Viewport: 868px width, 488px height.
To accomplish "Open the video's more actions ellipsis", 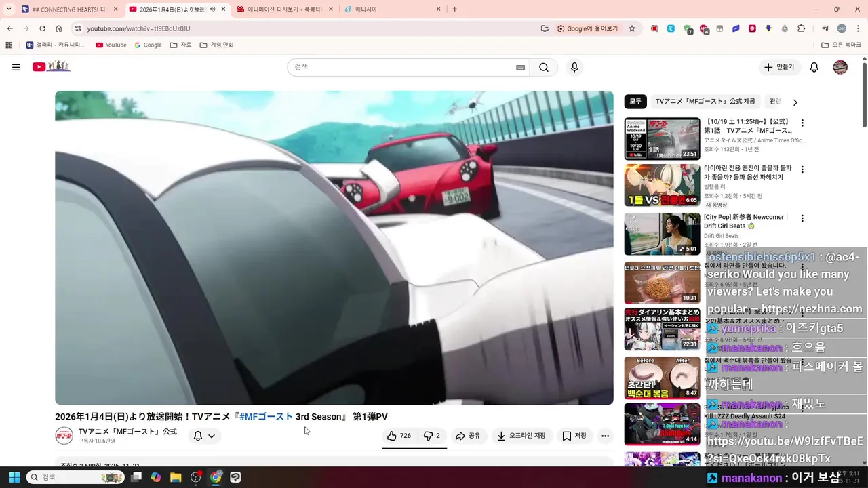I will point(605,436).
